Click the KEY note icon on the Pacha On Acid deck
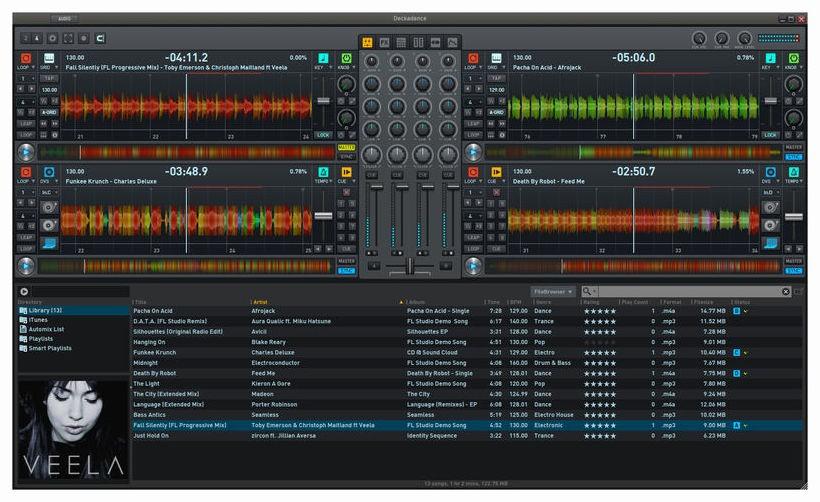This screenshot has width=820, height=502. (770, 58)
